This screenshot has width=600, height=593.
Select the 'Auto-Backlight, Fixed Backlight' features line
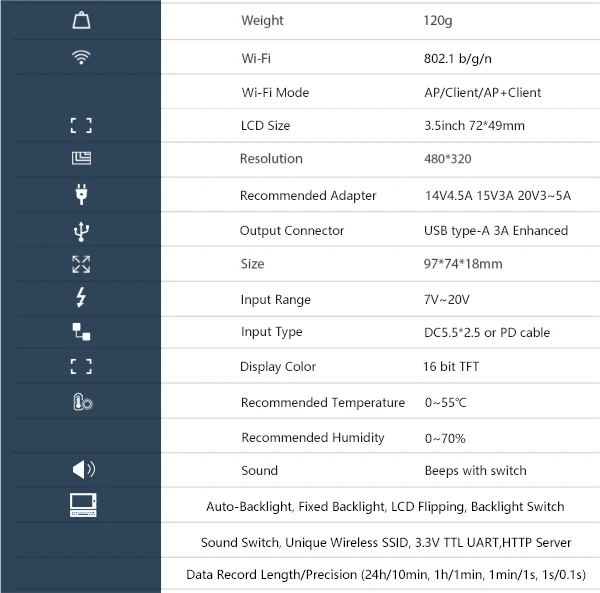point(385,507)
